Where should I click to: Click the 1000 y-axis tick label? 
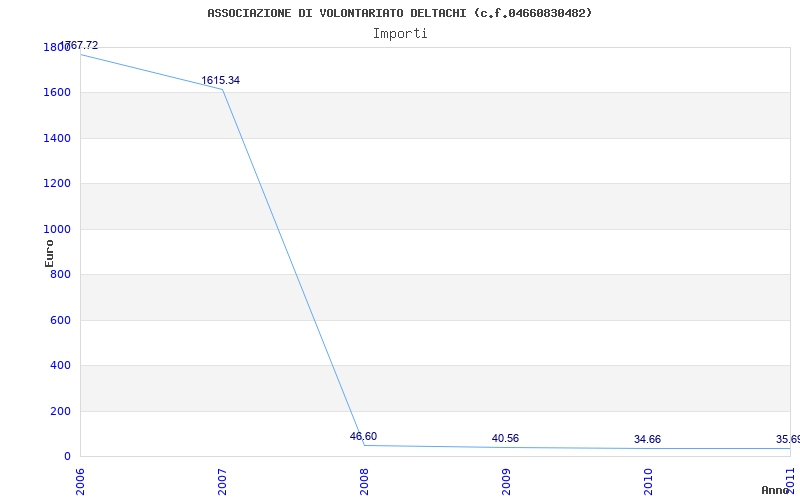tap(56, 230)
